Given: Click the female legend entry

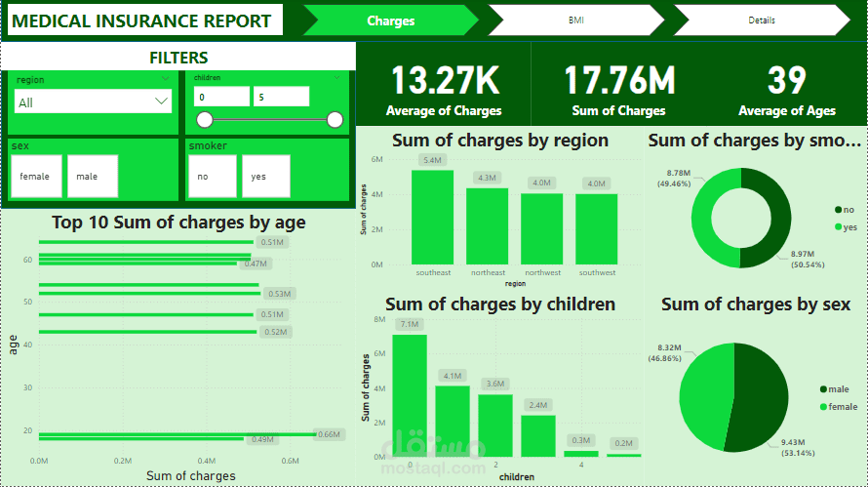Looking at the screenshot, I should (x=839, y=407).
